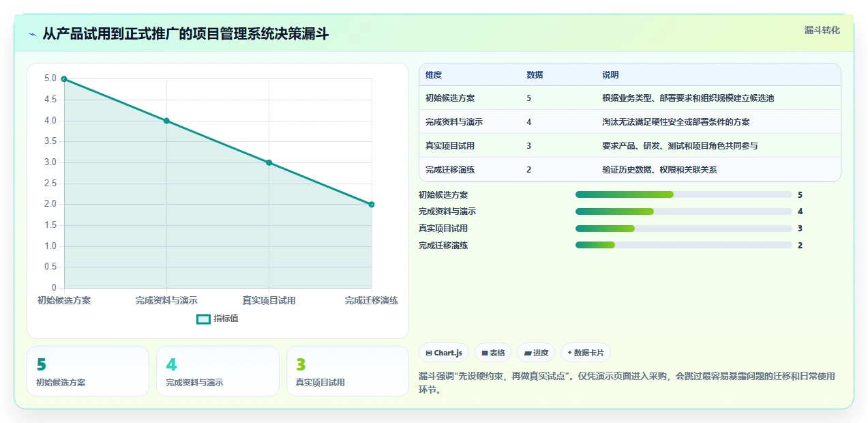Toggle the 指标值 legend swatch
The height and width of the screenshot is (423, 868).
coord(203,319)
